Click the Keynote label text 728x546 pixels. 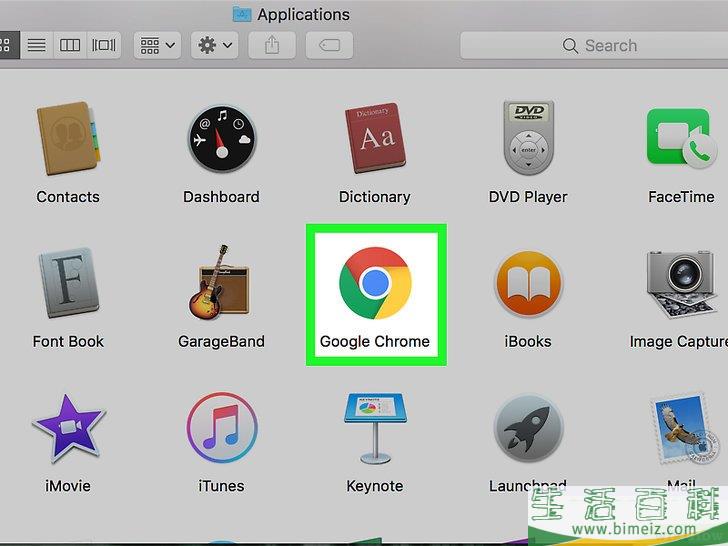click(375, 486)
